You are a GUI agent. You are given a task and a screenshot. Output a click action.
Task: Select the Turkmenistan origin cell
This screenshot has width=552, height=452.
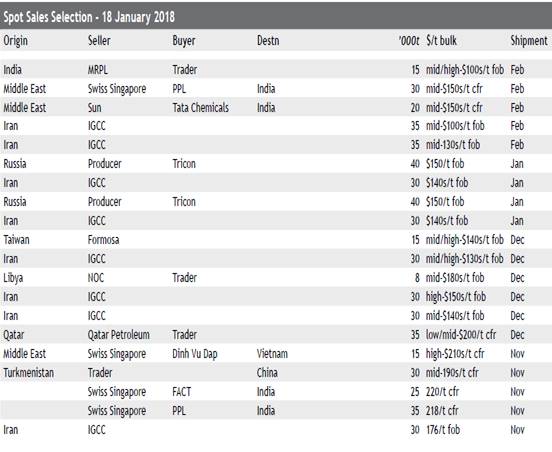point(29,373)
